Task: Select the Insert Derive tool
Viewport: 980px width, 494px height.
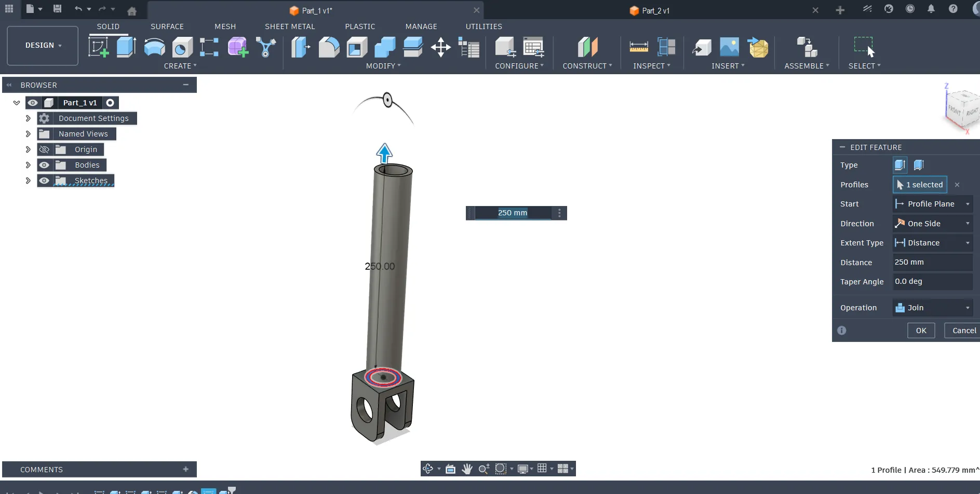Action: (x=702, y=47)
